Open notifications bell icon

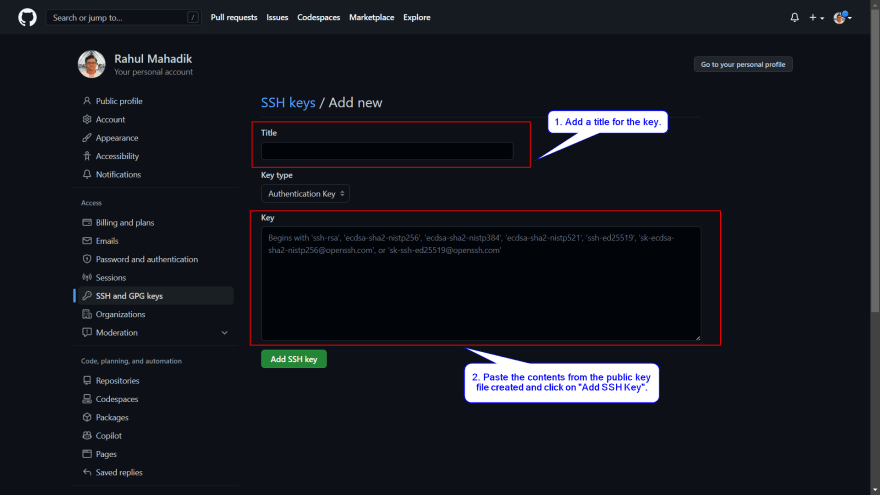tap(794, 17)
